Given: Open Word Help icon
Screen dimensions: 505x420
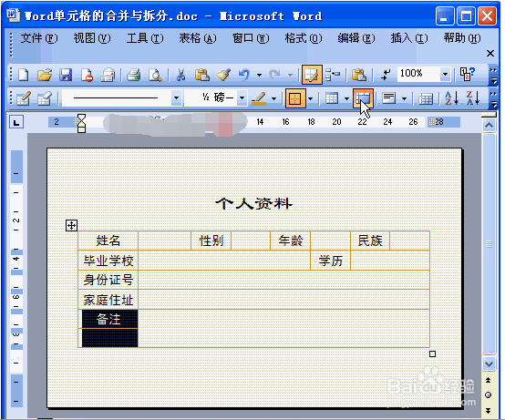Looking at the screenshot, I should 468,74.
